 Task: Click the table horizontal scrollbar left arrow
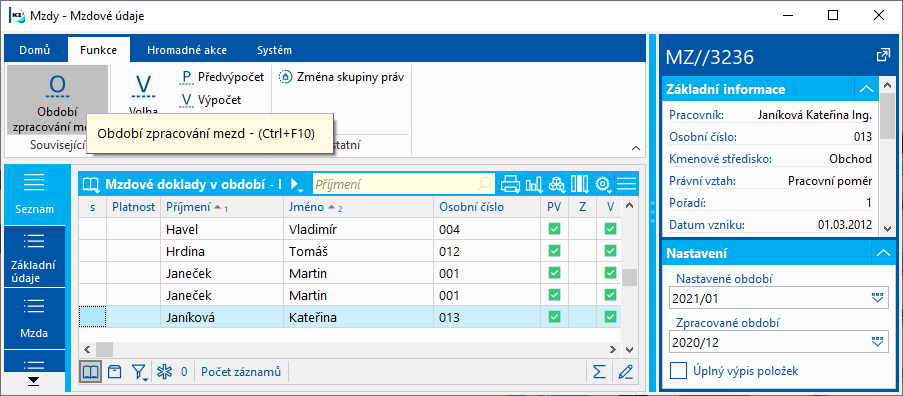(86, 349)
